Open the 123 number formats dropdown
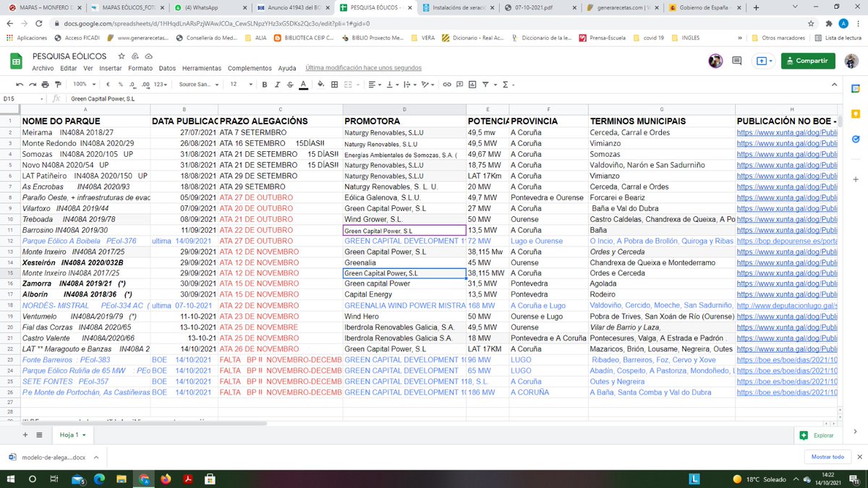This screenshot has height=488, width=868. pyautogui.click(x=161, y=85)
